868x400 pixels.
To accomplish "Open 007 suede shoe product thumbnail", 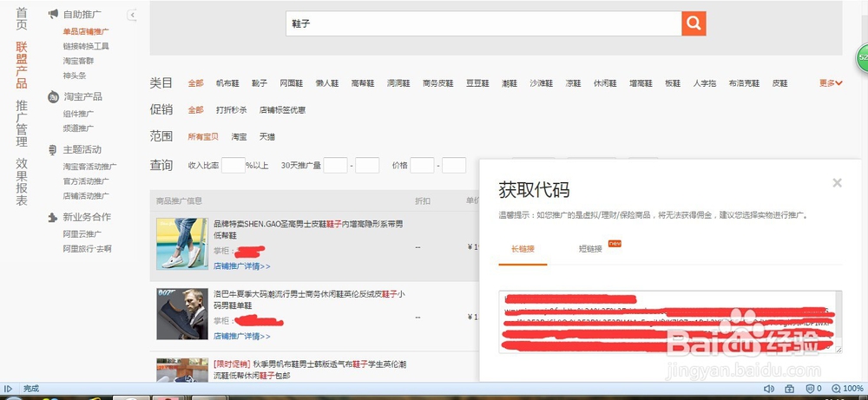I will pyautogui.click(x=182, y=314).
